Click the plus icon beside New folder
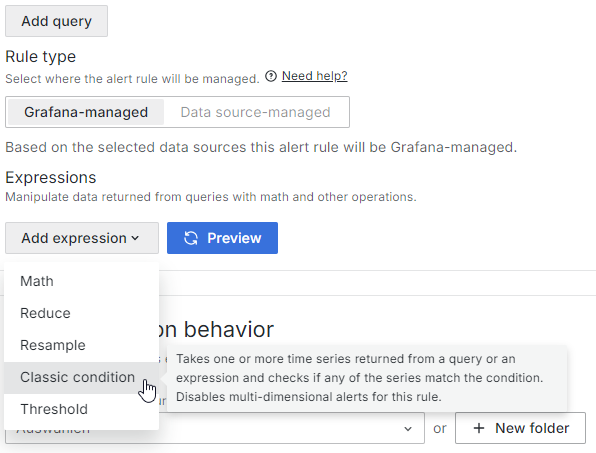This screenshot has height=453, width=596. (479, 428)
